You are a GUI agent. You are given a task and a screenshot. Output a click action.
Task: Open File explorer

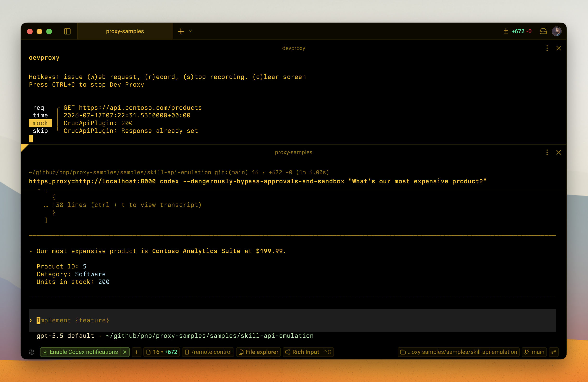pyautogui.click(x=258, y=352)
